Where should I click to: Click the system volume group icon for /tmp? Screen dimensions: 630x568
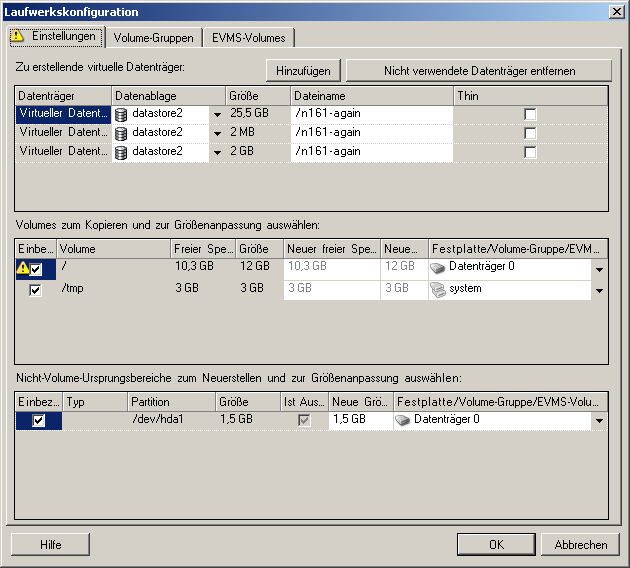(438, 289)
